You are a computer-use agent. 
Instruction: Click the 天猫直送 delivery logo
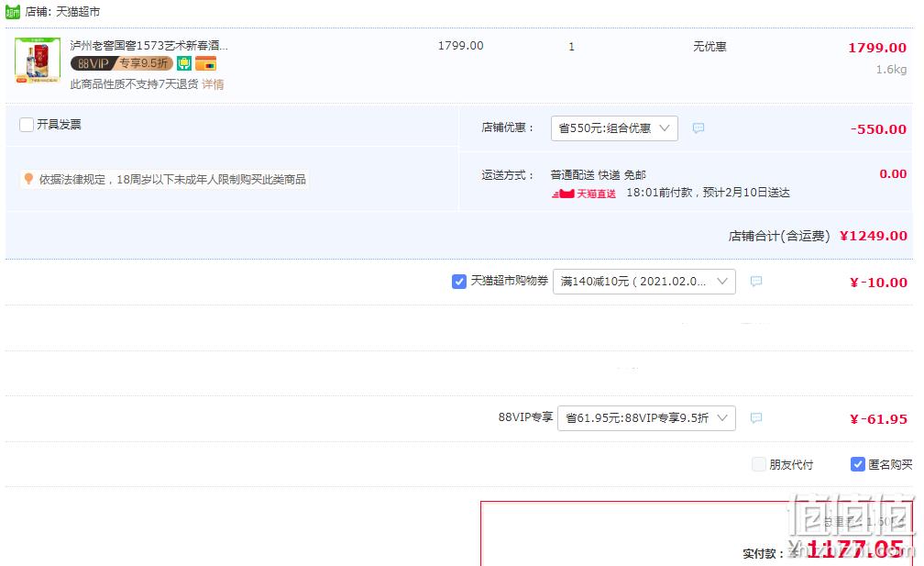[584, 194]
